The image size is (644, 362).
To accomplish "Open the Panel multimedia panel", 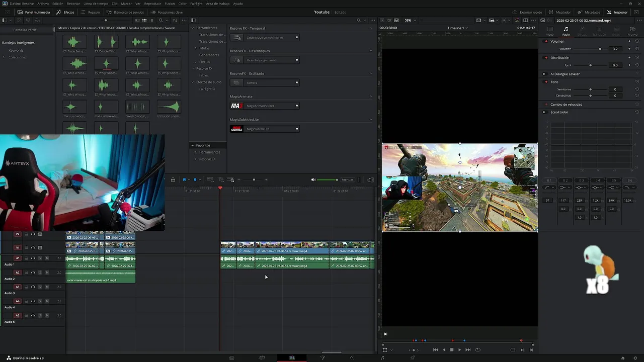I will pyautogui.click(x=33, y=12).
